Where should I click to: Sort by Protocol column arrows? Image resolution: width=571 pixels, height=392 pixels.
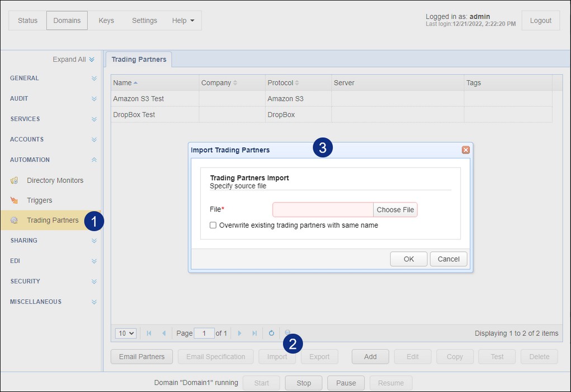[x=297, y=83]
